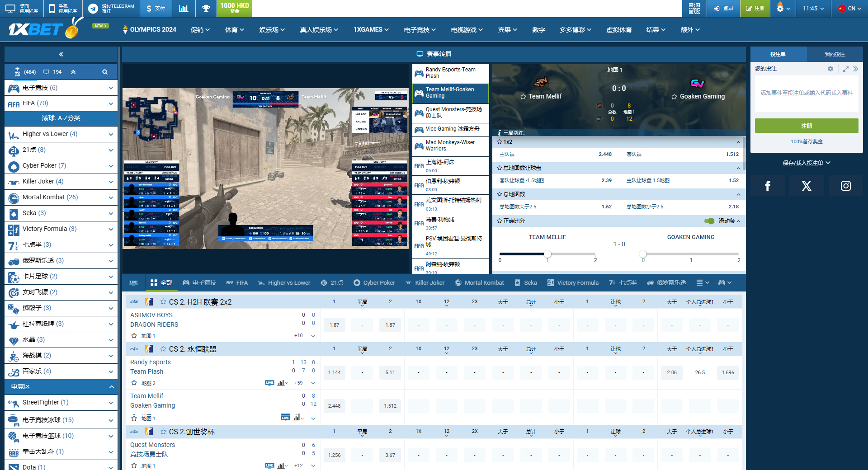Favorite the 总地图数 market star
This screenshot has width=868, height=470.
500,194
